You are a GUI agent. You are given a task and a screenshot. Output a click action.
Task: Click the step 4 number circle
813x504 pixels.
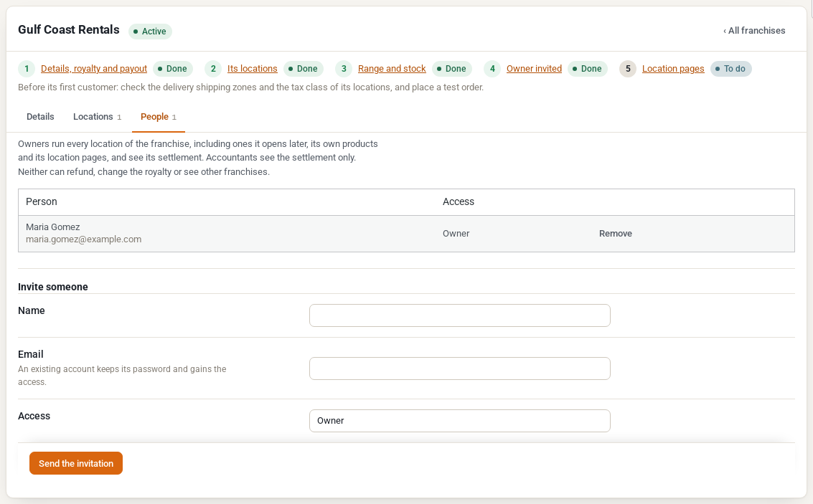coord(492,68)
